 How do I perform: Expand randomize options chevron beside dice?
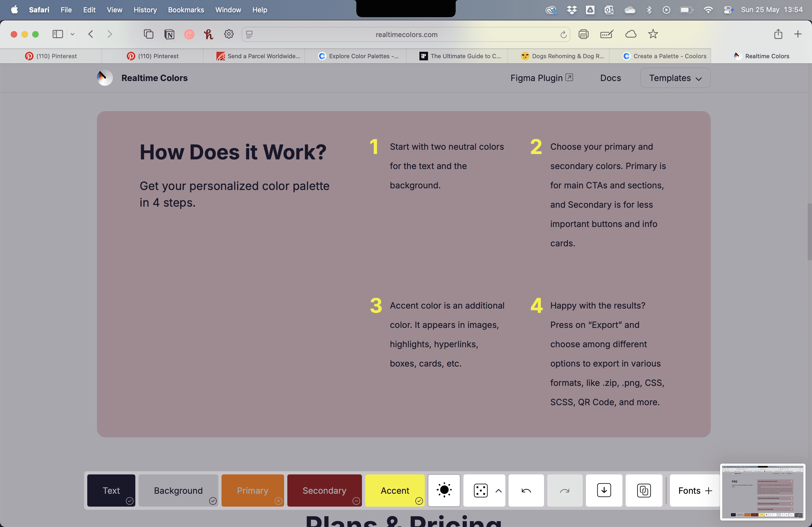coord(498,491)
